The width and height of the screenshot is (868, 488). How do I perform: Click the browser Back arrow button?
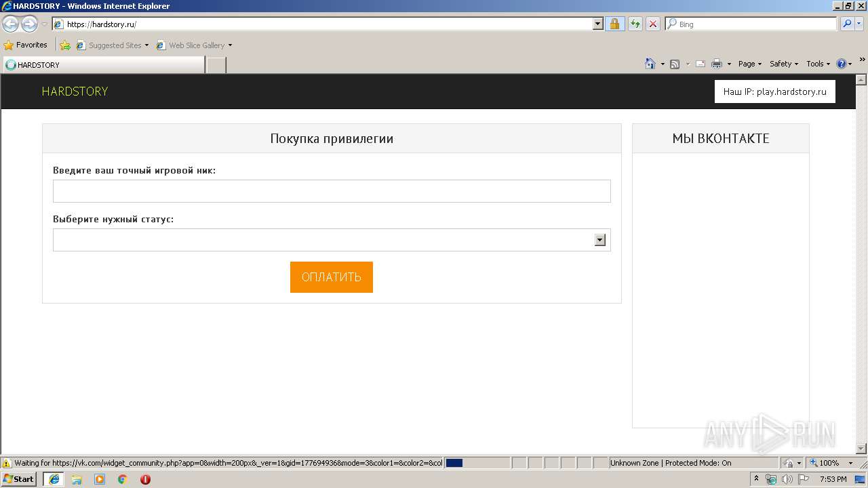tap(11, 24)
